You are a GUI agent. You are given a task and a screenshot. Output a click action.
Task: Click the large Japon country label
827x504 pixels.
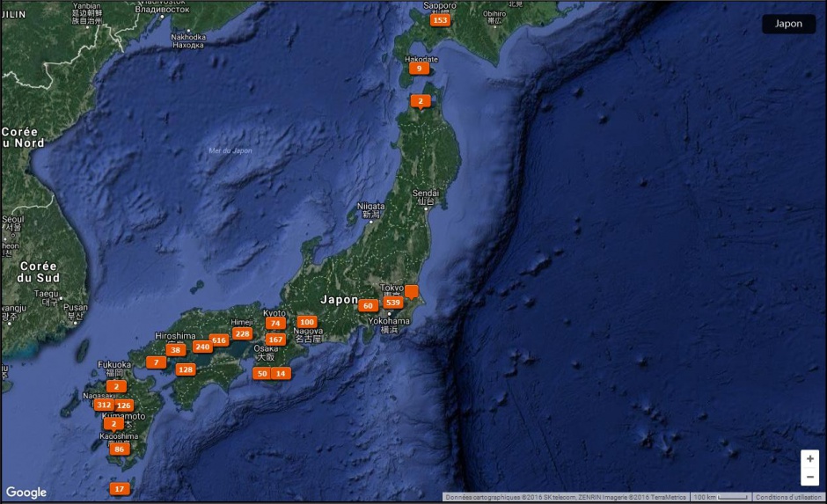(339, 300)
